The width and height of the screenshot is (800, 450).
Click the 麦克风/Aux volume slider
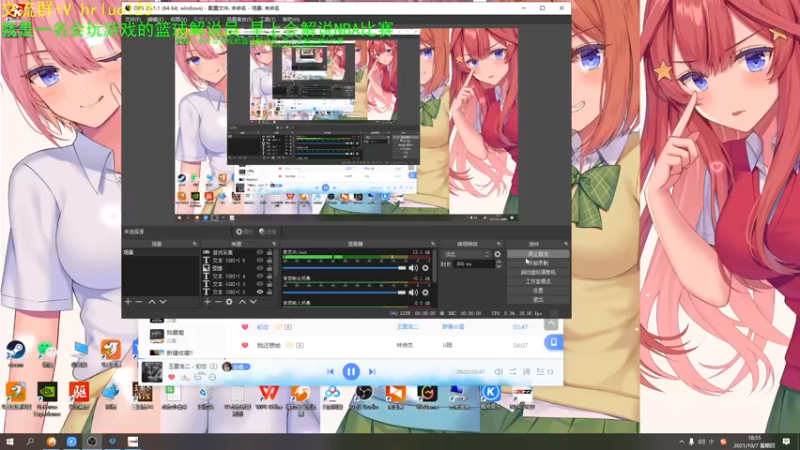(344, 268)
